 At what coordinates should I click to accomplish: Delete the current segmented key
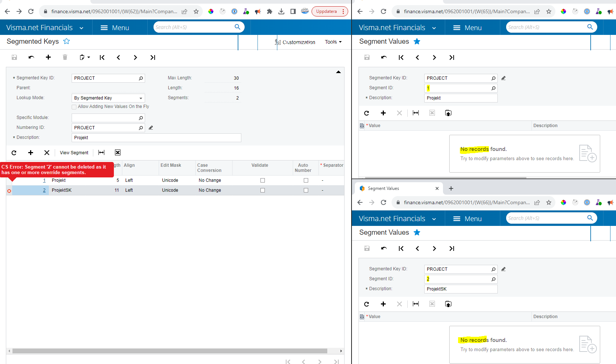pos(65,57)
